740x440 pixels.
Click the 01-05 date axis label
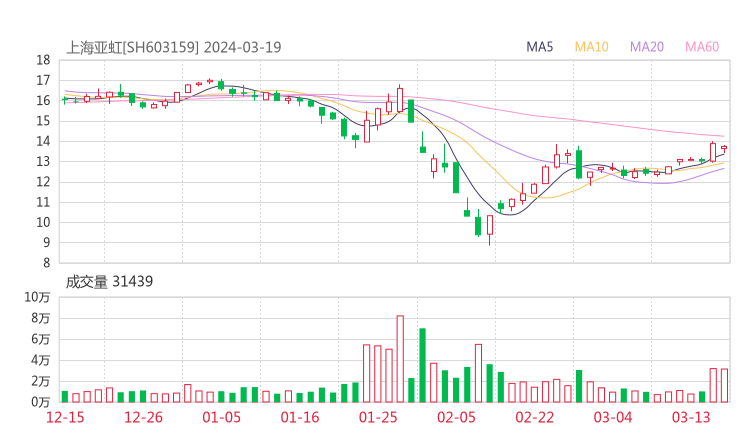(221, 417)
